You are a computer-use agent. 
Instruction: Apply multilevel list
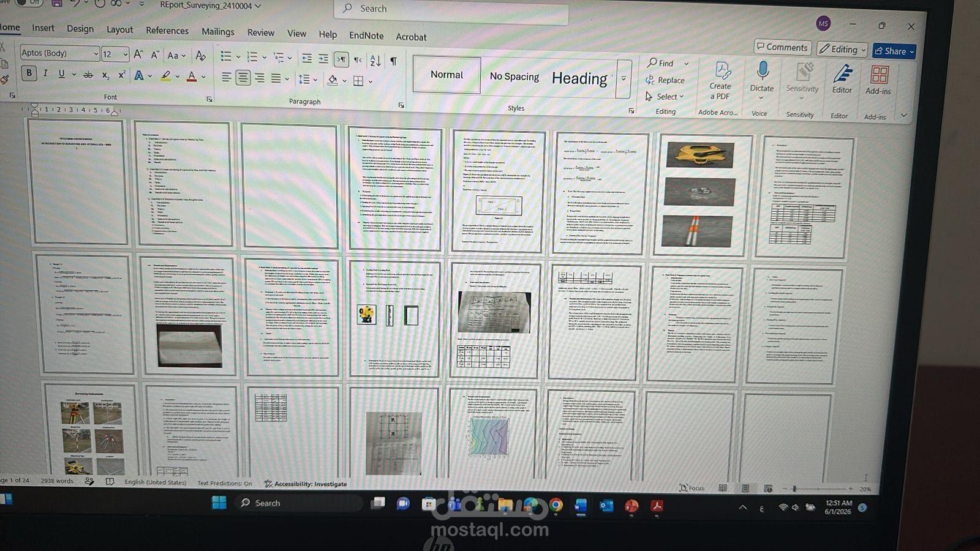pyautogui.click(x=279, y=58)
